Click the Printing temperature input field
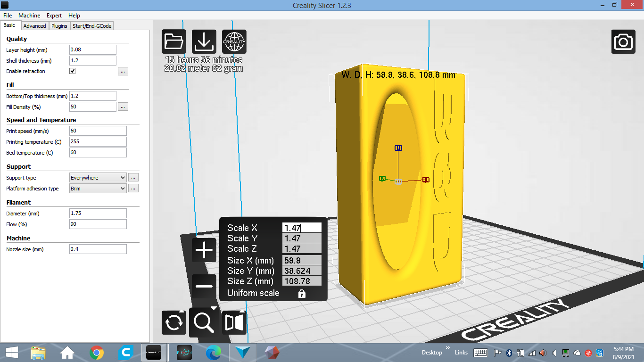644x362 pixels. click(98, 142)
